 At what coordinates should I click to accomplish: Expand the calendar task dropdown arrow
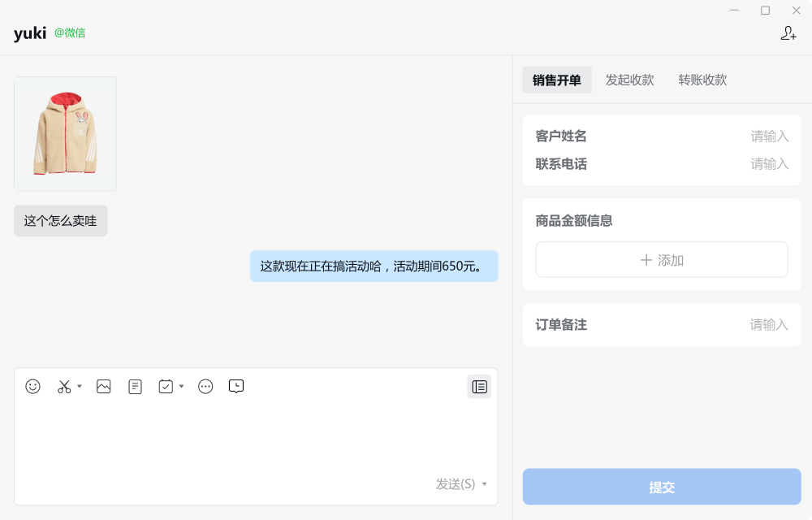click(x=181, y=386)
